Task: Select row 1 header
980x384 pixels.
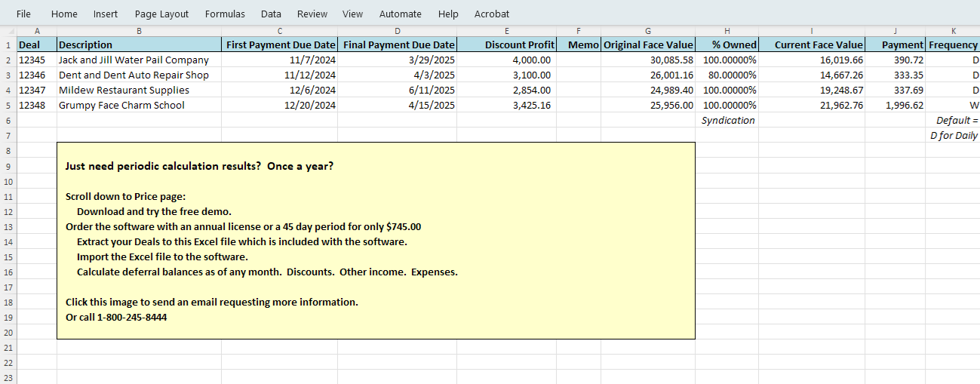Action: click(8, 45)
